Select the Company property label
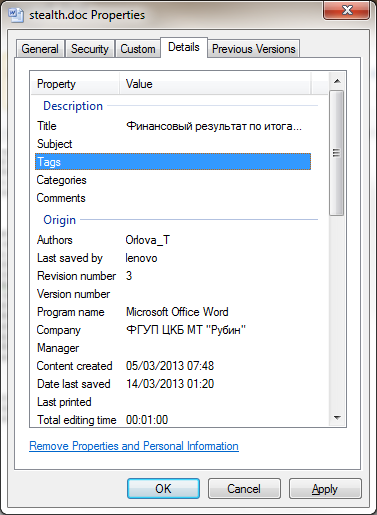Viewport: 377px width, 515px height. pyautogui.click(x=59, y=330)
